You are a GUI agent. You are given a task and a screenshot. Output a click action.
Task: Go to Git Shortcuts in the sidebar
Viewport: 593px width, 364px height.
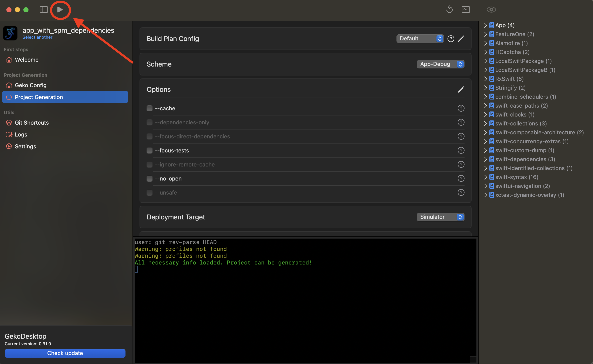[x=31, y=122]
